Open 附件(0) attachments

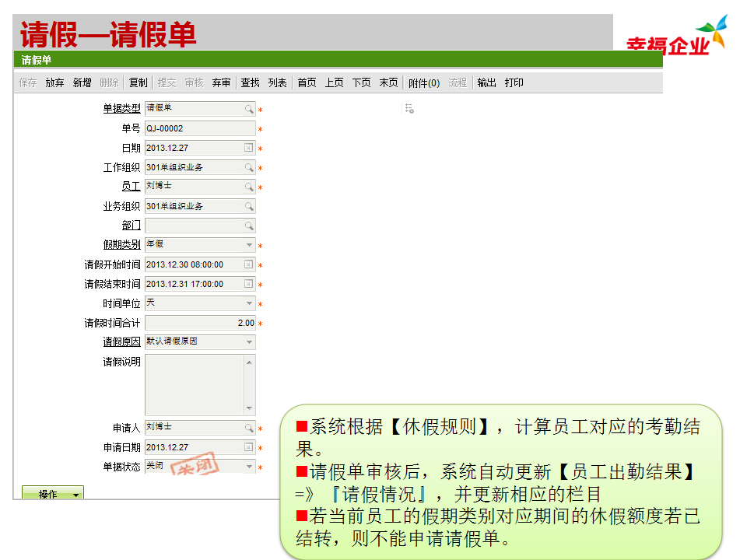423,82
